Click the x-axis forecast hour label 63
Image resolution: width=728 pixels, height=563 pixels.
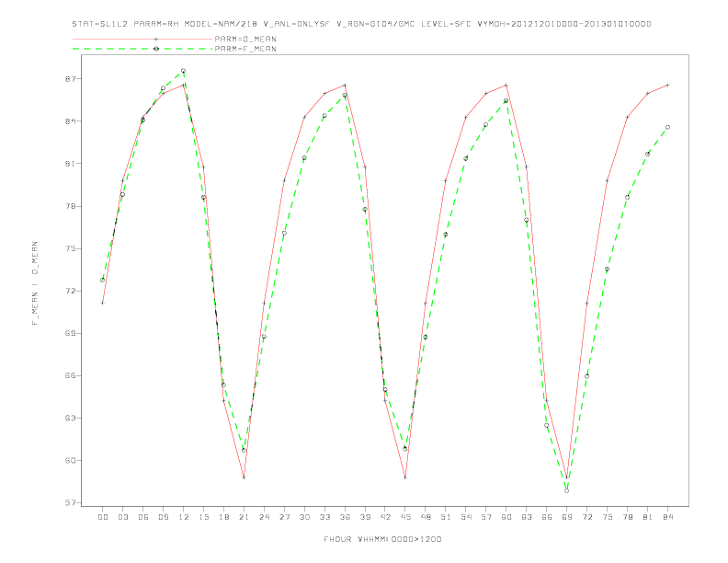click(x=527, y=517)
